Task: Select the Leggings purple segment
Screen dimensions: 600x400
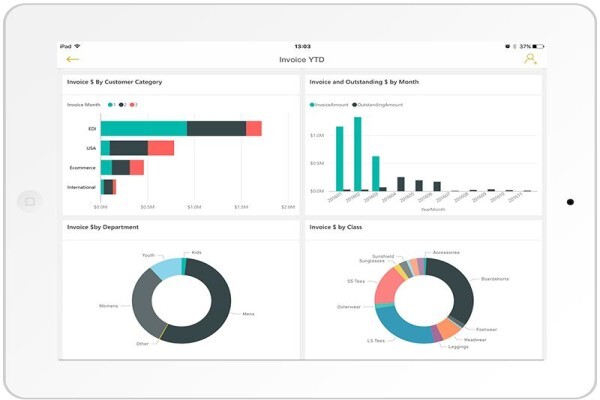Action: click(437, 334)
